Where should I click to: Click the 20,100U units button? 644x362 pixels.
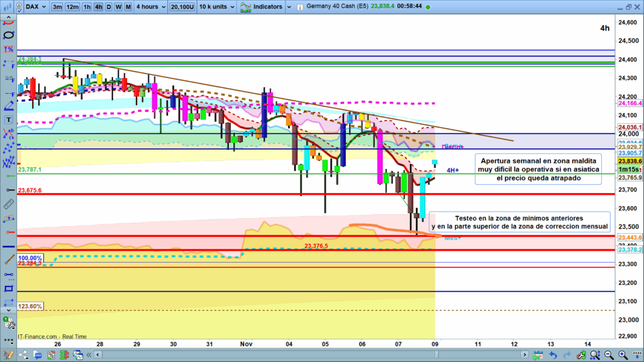point(182,7)
